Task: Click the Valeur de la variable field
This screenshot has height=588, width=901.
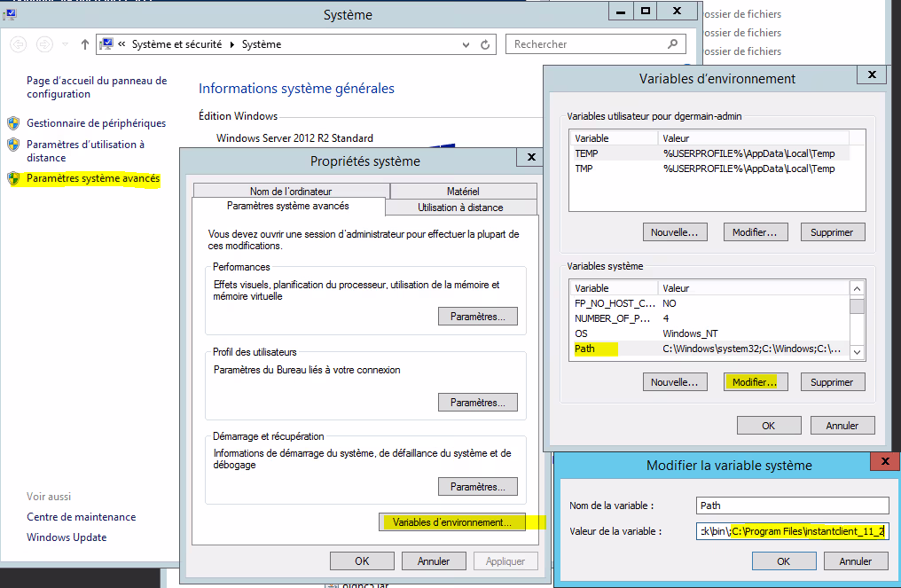Action: (793, 531)
